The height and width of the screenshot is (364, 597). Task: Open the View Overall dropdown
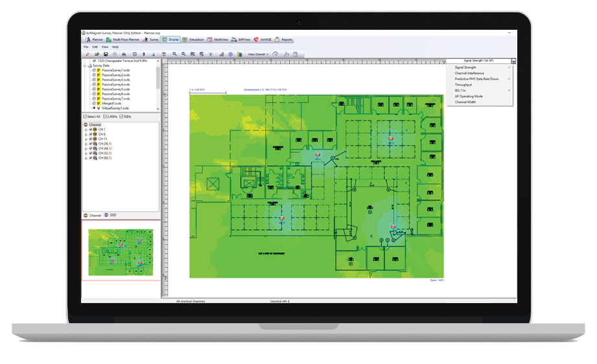click(258, 54)
